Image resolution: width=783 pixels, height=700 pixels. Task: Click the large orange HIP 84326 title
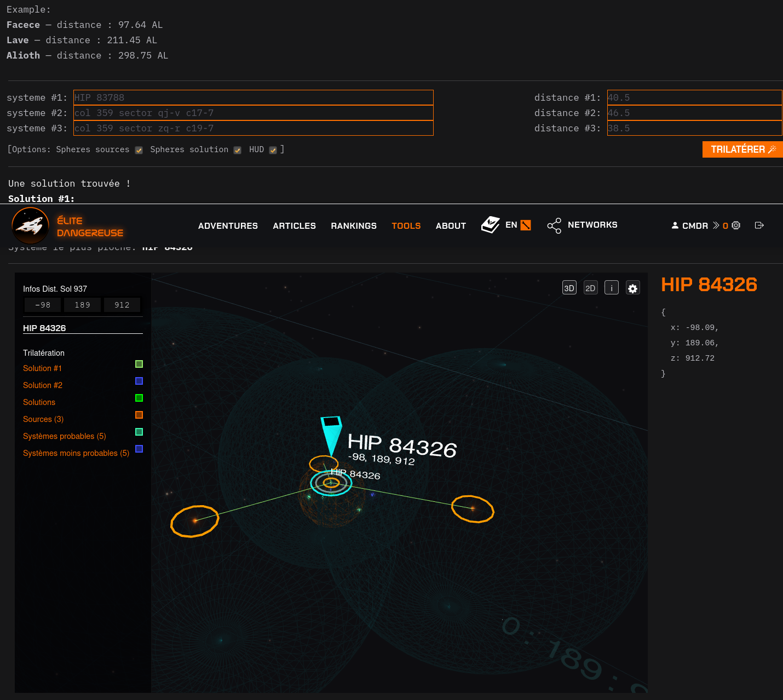coord(709,285)
